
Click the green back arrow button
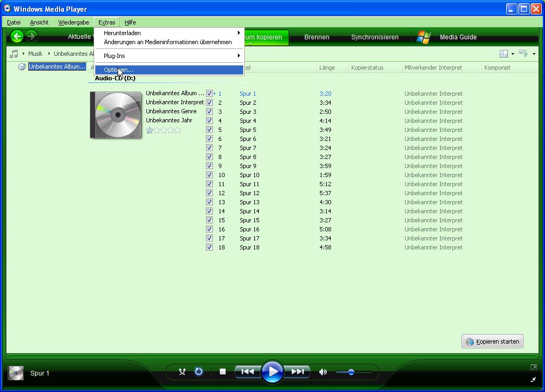click(16, 36)
